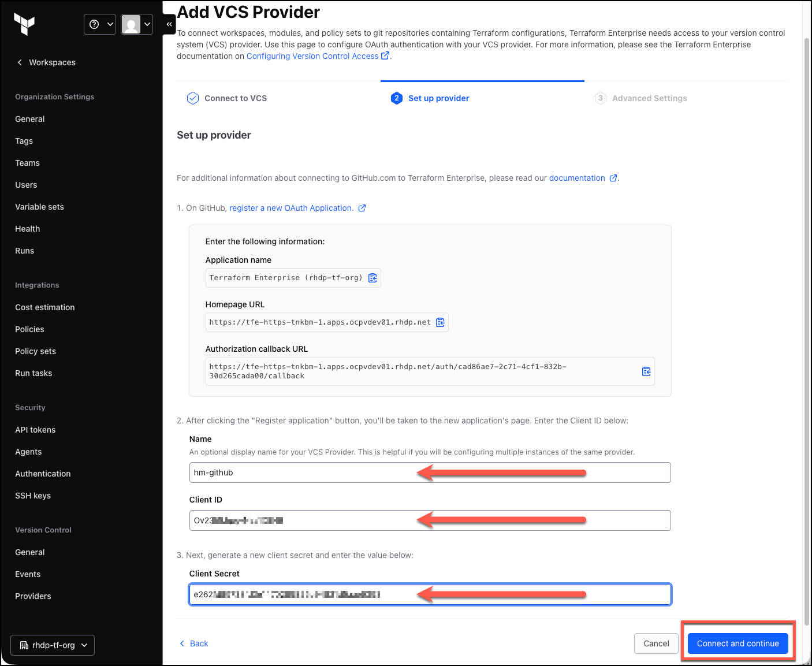The height and width of the screenshot is (666, 812).
Task: Click the Client ID input field
Action: point(430,520)
